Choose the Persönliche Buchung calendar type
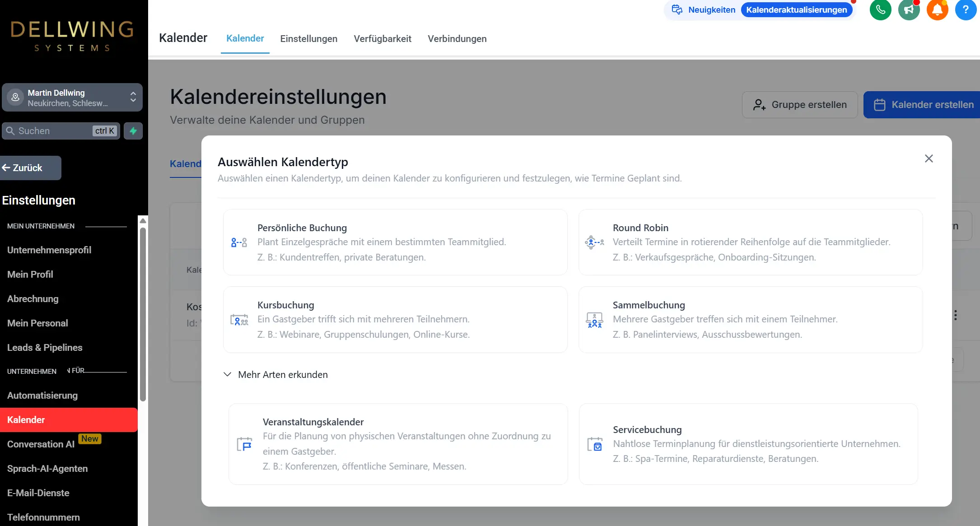Image resolution: width=980 pixels, height=526 pixels. tap(395, 242)
